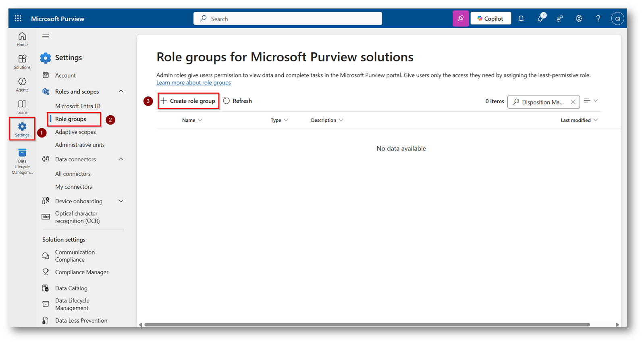Sort by Name column
Viewport: 644px width, 344px height.
(x=192, y=120)
